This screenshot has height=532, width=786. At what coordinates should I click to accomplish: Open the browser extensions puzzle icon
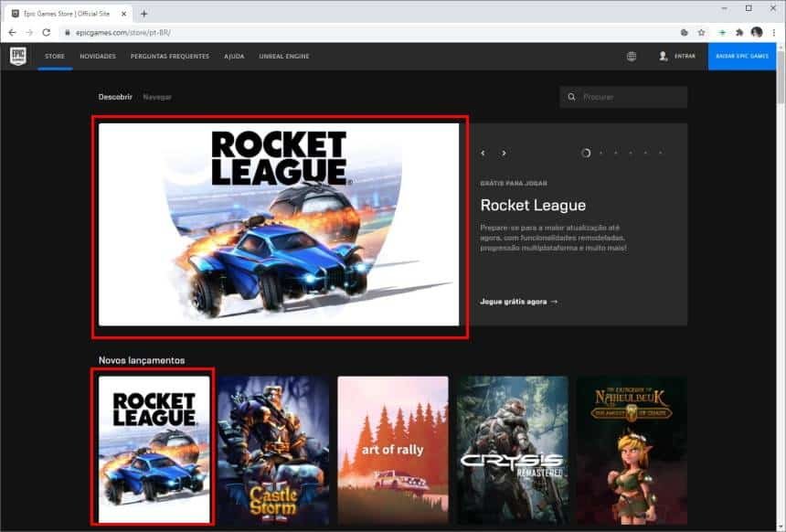(x=739, y=33)
